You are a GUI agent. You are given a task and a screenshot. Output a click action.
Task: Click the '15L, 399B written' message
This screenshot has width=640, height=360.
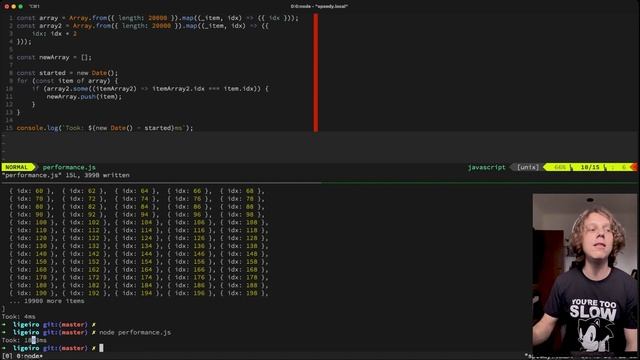pos(98,175)
